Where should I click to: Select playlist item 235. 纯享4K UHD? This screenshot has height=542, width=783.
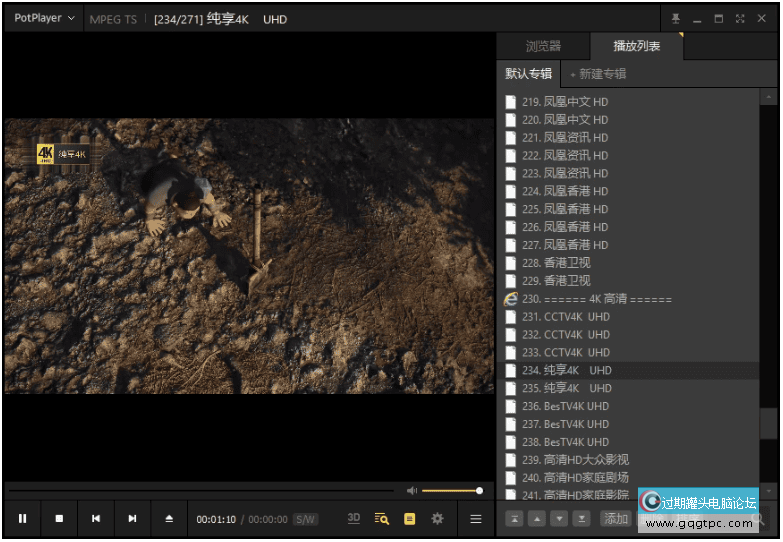tap(628, 389)
